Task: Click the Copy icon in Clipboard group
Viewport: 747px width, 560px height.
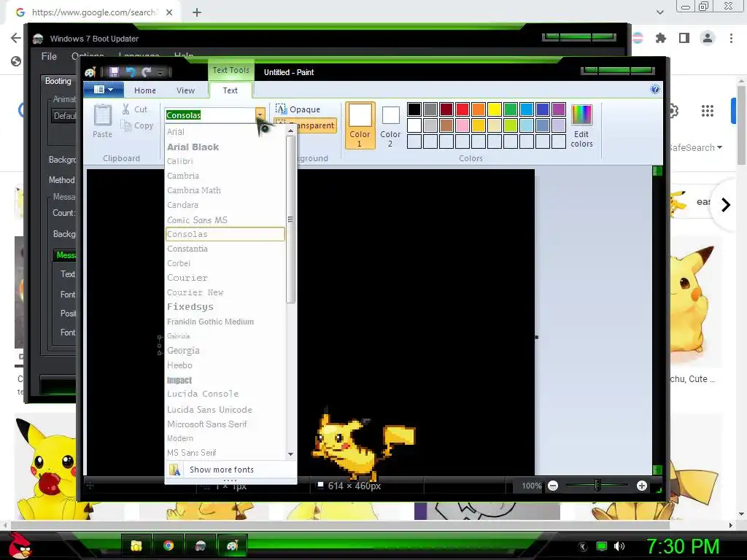Action: [125, 125]
